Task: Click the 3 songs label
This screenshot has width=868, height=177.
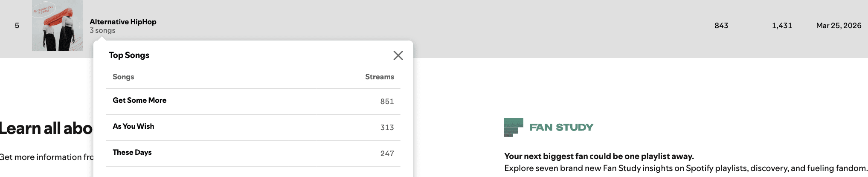Action: pos(102,31)
